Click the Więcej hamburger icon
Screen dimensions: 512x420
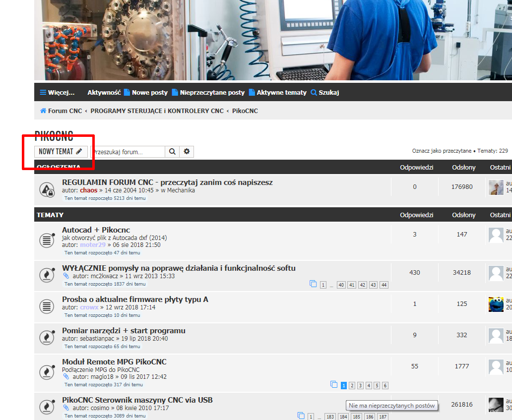43,92
